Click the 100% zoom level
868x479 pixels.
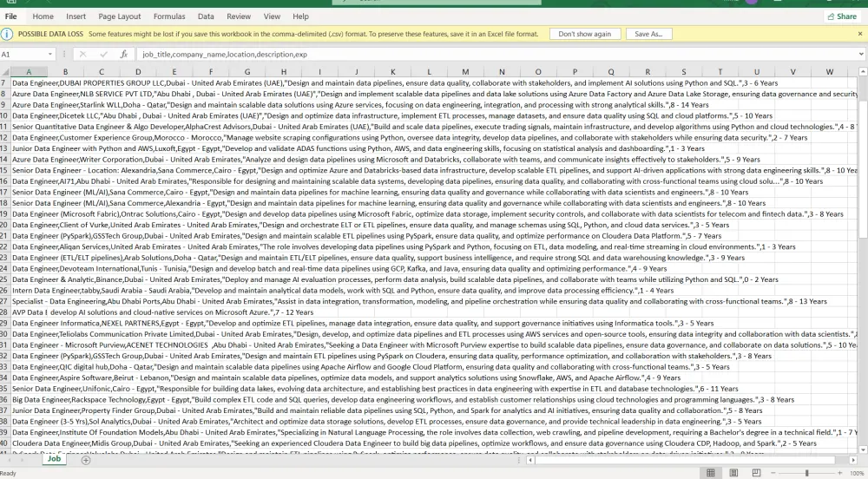click(x=858, y=473)
